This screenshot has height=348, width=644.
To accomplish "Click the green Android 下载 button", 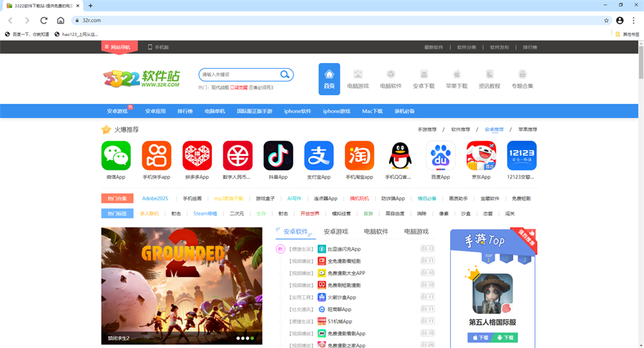I will click(505, 337).
